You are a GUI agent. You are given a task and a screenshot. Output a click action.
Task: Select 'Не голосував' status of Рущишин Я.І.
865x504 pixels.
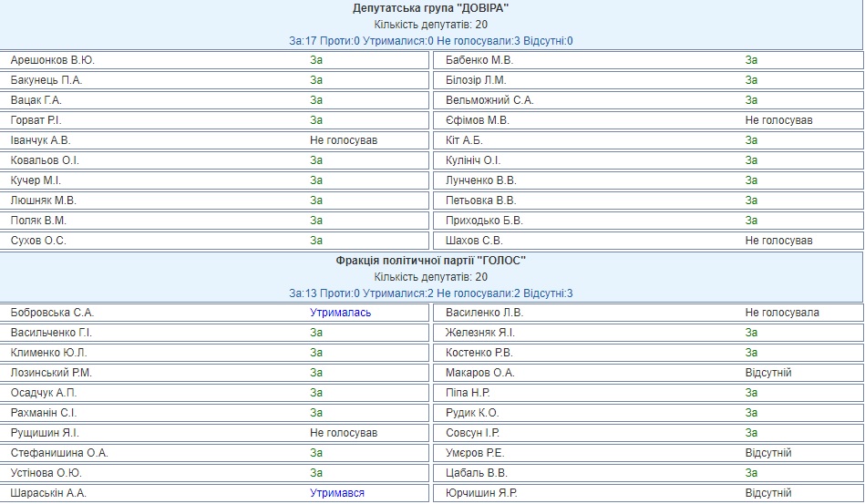point(344,433)
